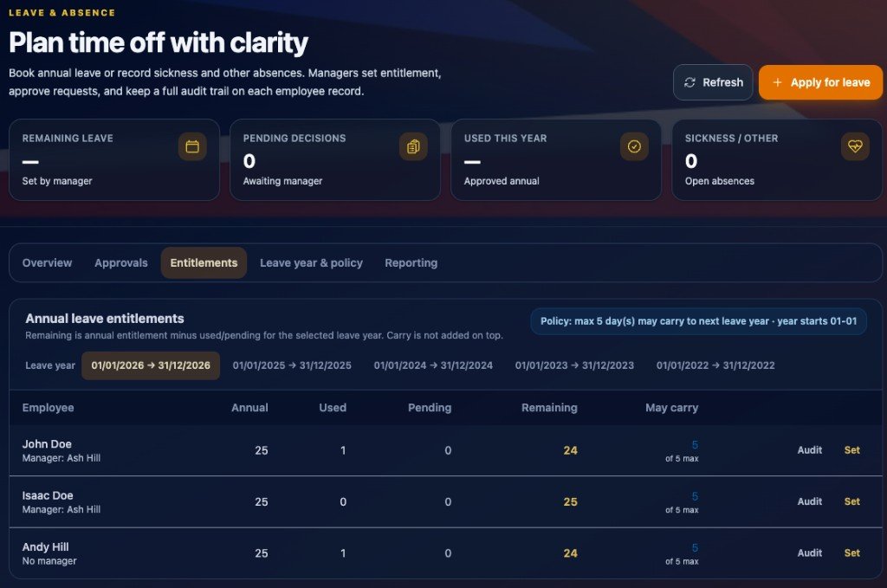Screen dimensions: 887x588
Task: Click the plus icon in Apply for leave
Action: point(777,82)
